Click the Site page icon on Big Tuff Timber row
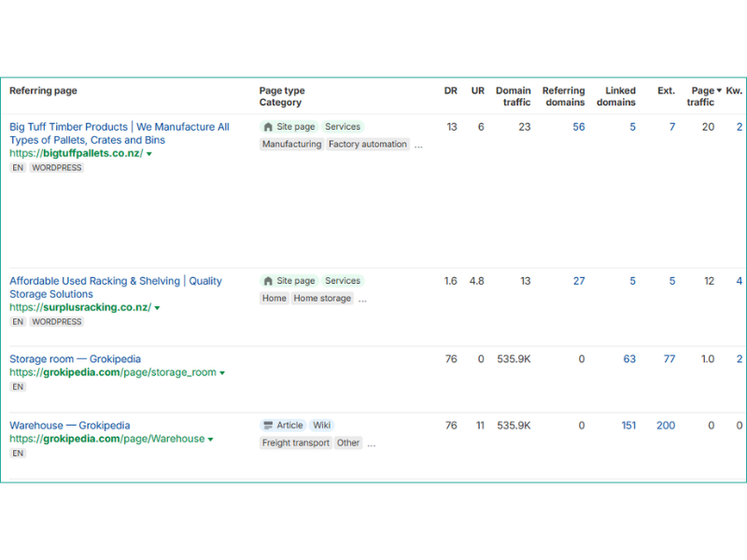Screen dimensions: 747x560 tap(270, 126)
